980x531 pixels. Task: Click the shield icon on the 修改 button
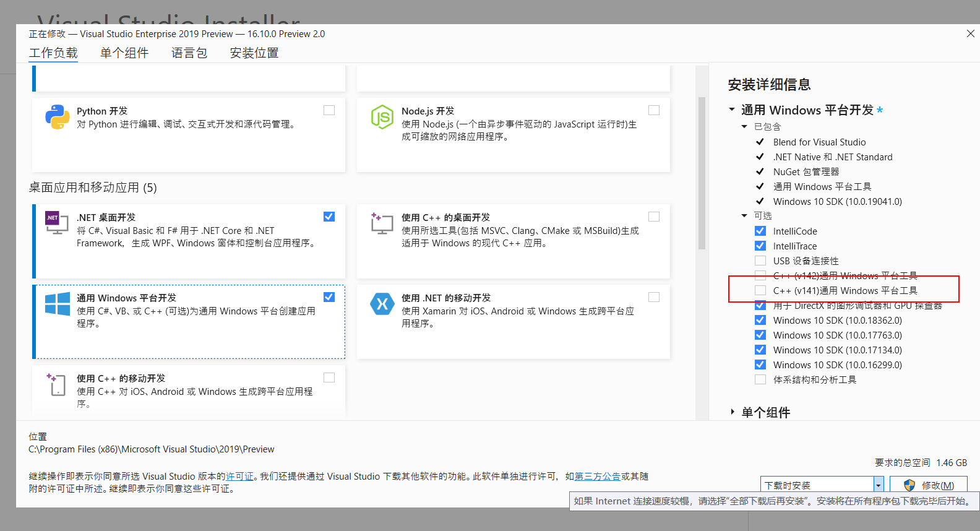tap(909, 485)
